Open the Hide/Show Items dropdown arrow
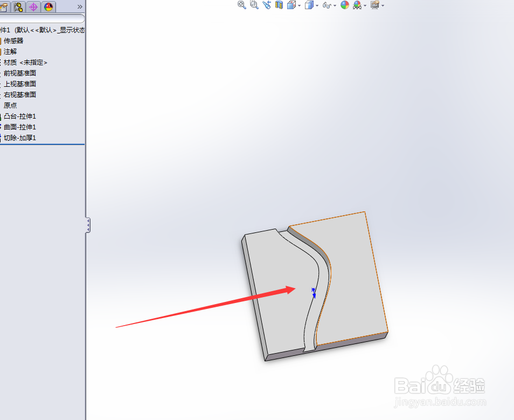The height and width of the screenshot is (420, 514). 335,5
